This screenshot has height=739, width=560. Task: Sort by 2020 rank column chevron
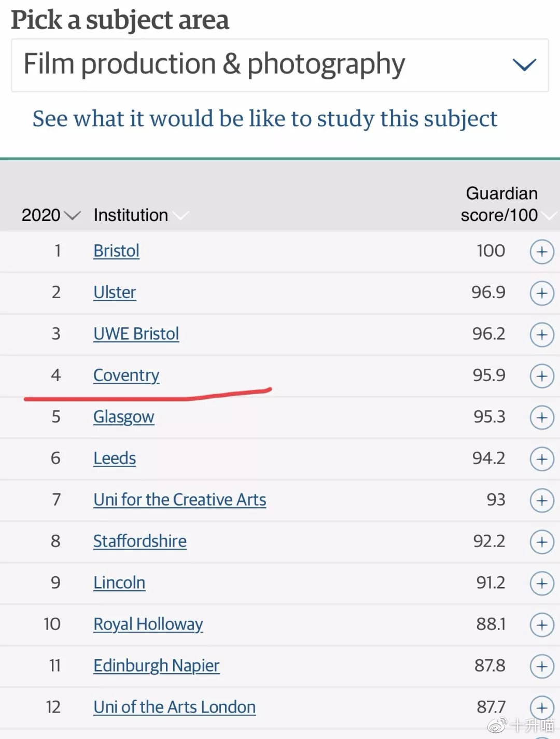tap(72, 215)
